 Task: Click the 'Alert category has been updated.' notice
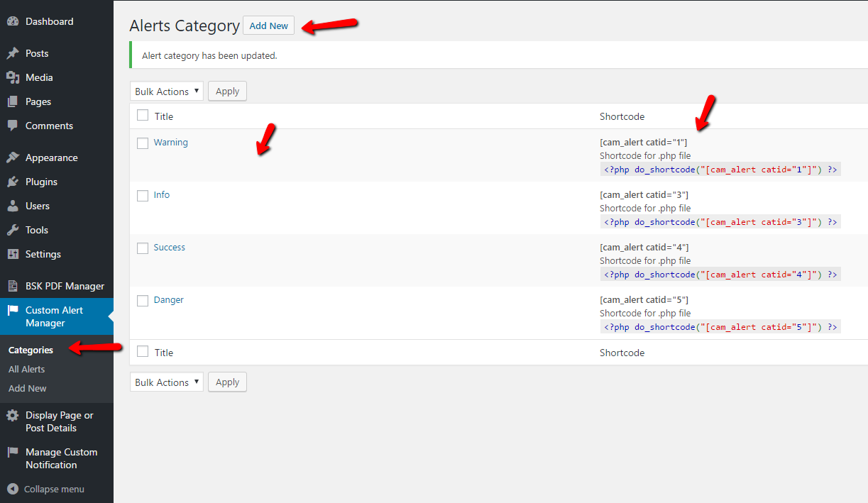click(x=209, y=55)
